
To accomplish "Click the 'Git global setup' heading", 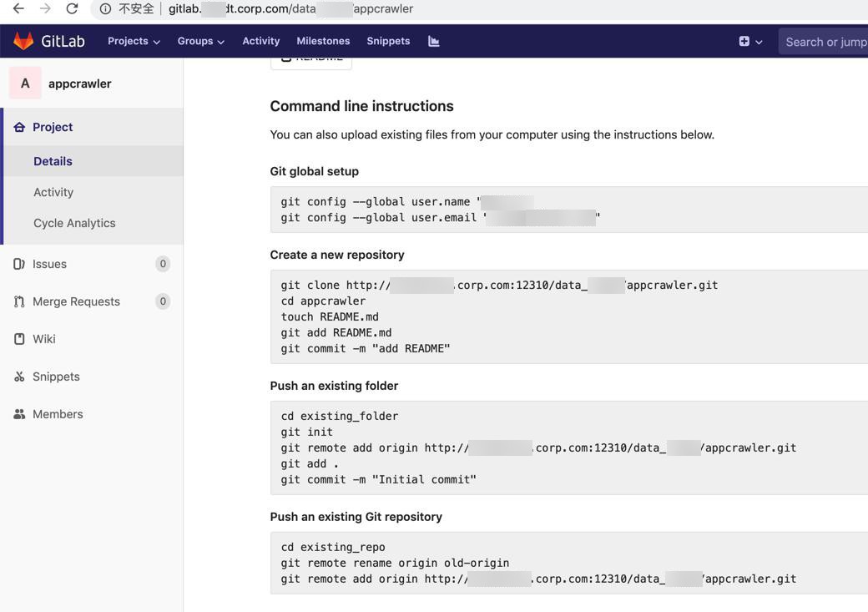I will click(315, 171).
